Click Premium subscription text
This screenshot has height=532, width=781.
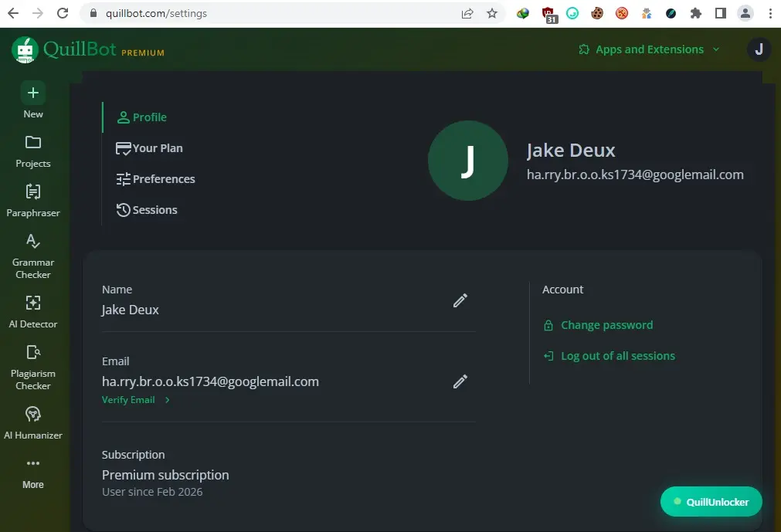[165, 475]
